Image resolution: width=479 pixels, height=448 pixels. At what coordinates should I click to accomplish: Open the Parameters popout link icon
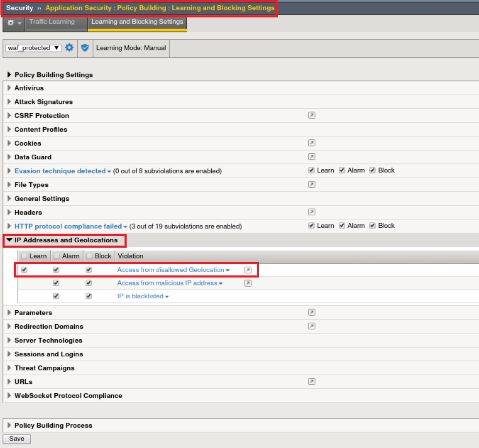point(312,312)
